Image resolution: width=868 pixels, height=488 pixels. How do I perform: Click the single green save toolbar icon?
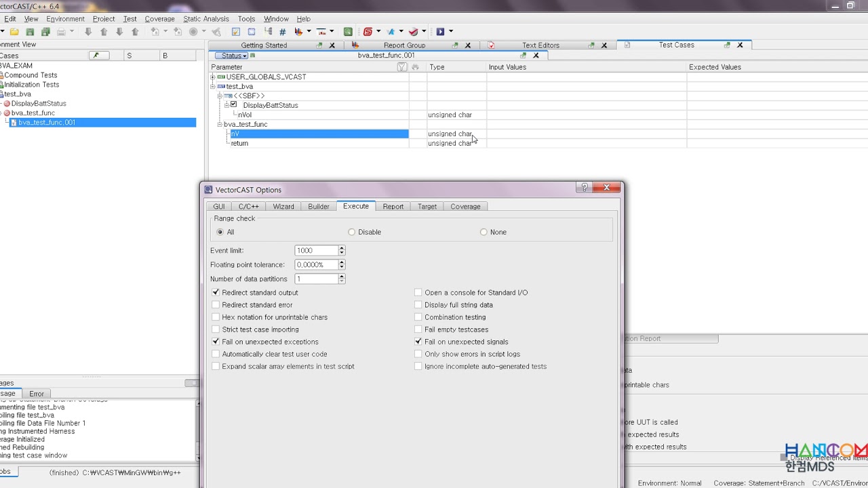[30, 32]
